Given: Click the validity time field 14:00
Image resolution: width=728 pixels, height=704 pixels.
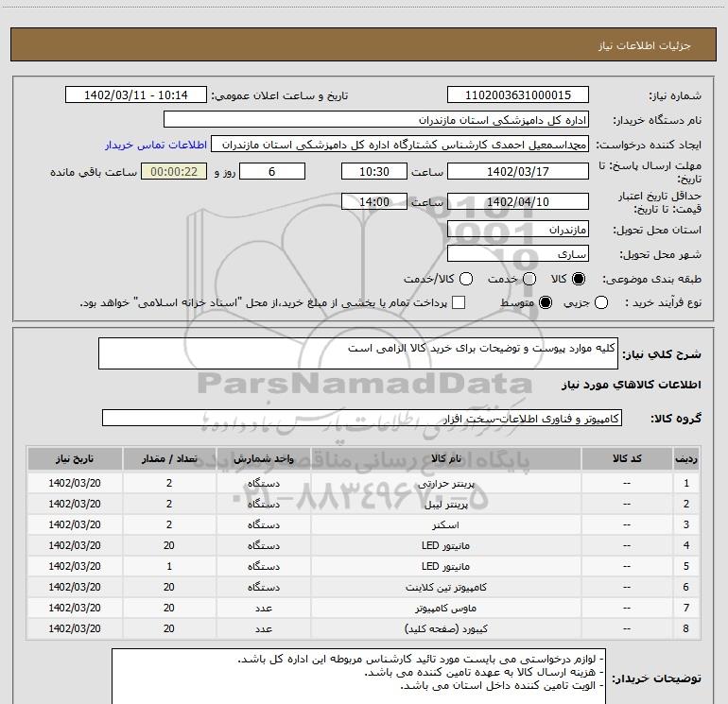Looking at the screenshot, I should point(374,201).
